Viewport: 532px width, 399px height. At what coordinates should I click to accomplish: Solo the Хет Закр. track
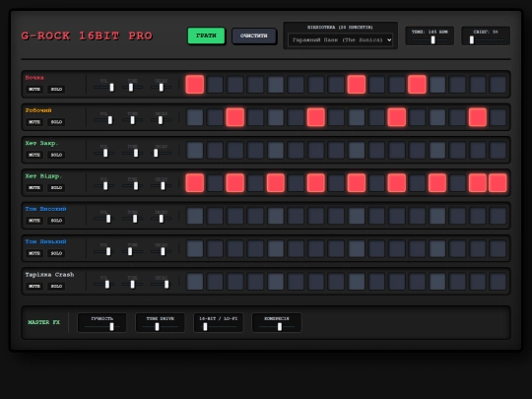tap(56, 155)
